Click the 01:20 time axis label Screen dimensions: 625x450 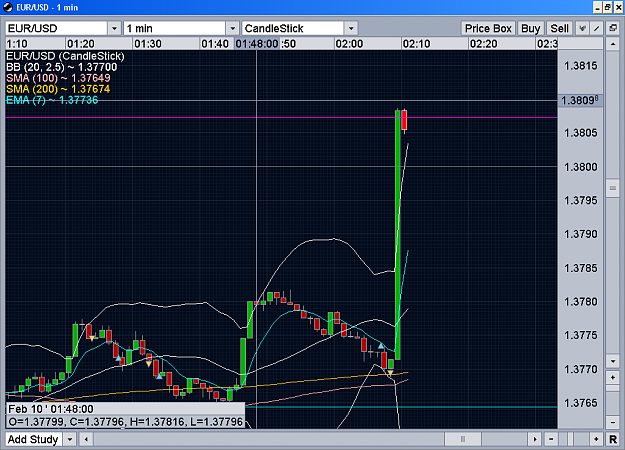click(81, 43)
